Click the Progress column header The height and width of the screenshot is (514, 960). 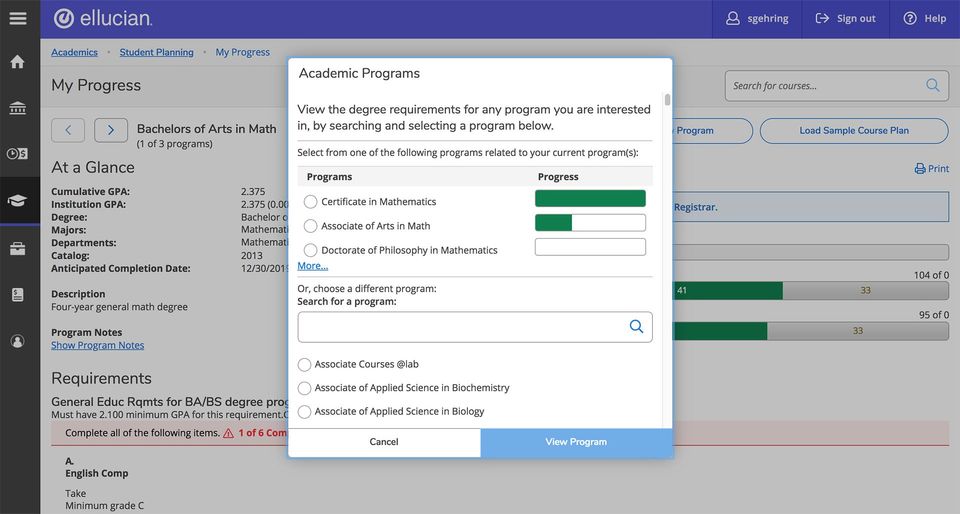558,177
